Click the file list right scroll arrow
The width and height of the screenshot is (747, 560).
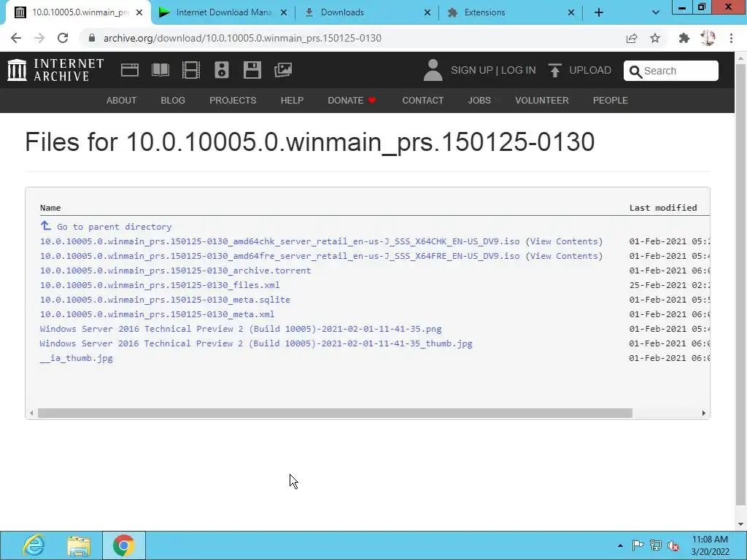(x=704, y=413)
